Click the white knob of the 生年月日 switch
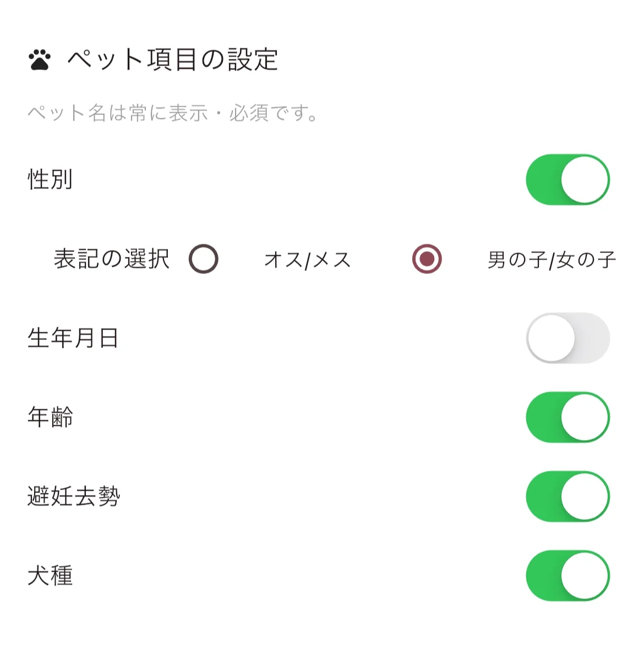644x659 pixels. tap(551, 338)
